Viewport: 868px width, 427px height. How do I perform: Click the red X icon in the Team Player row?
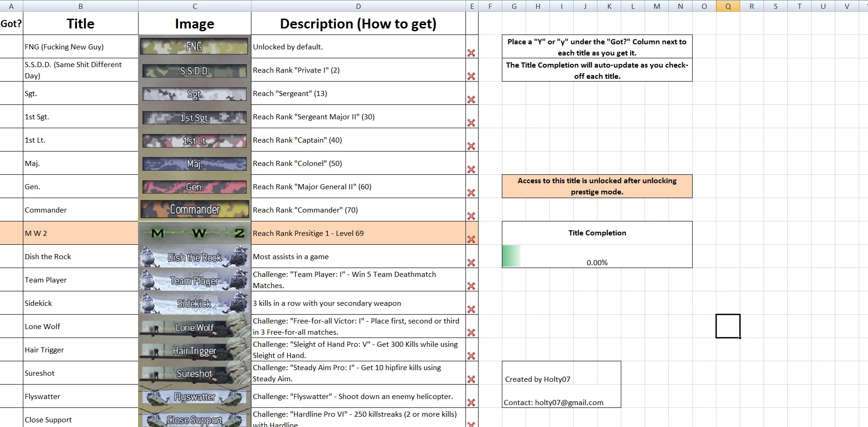click(x=471, y=286)
